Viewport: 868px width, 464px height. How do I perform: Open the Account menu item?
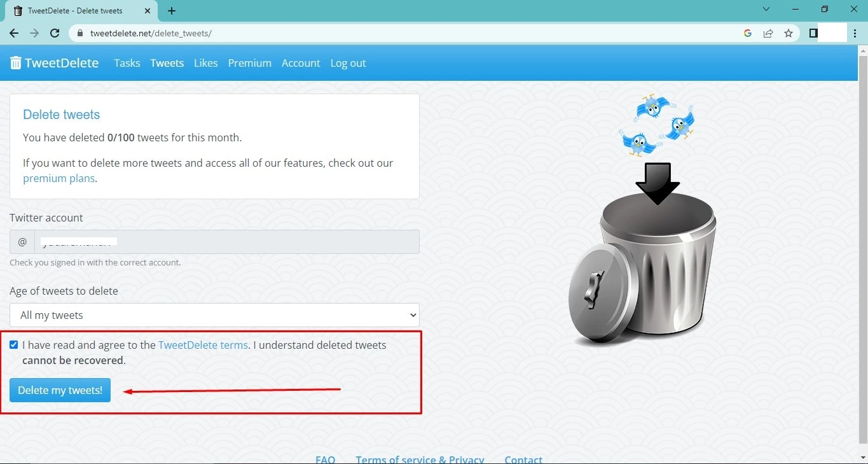point(301,63)
